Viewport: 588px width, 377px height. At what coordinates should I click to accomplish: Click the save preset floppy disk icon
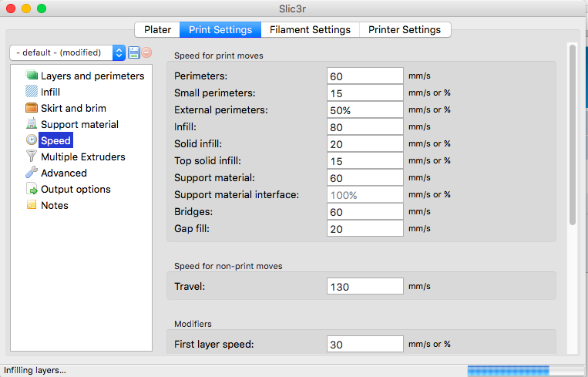pos(134,52)
